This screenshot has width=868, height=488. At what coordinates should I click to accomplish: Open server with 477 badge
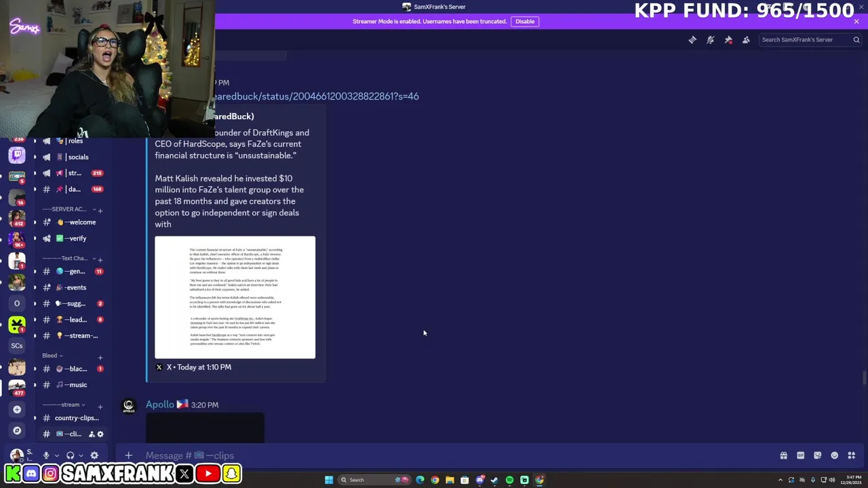[17, 388]
